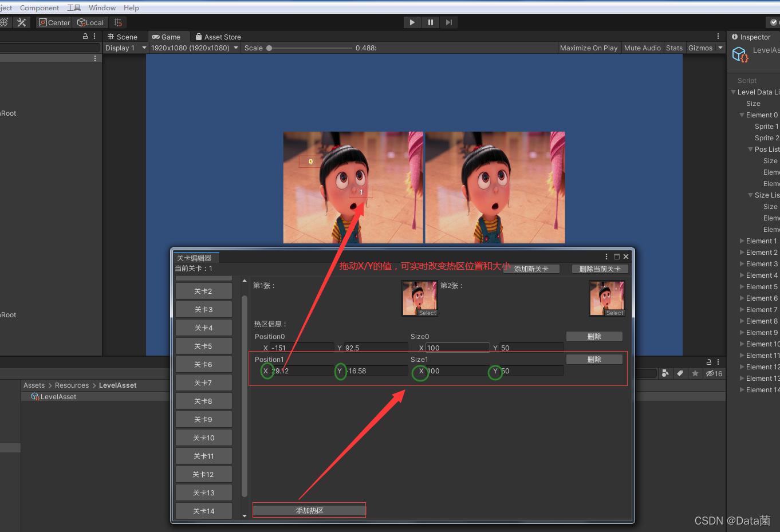Collapse Element 0 in Inspector
This screenshot has width=780, height=532.
742,115
